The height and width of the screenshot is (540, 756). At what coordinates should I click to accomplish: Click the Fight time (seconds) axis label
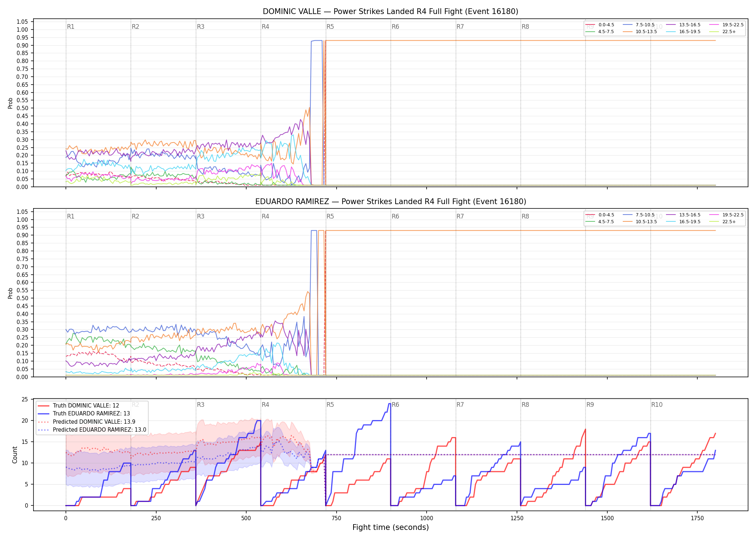(391, 527)
